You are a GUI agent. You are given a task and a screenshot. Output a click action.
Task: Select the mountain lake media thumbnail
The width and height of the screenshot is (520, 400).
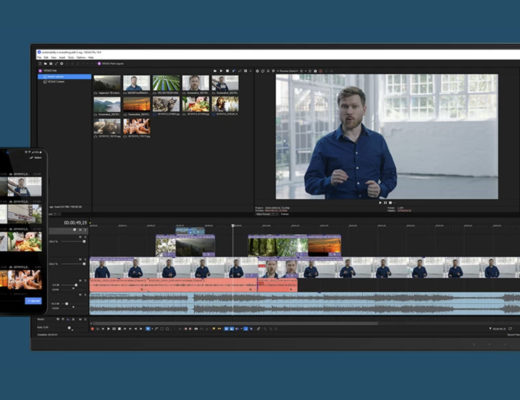pyautogui.click(x=107, y=104)
